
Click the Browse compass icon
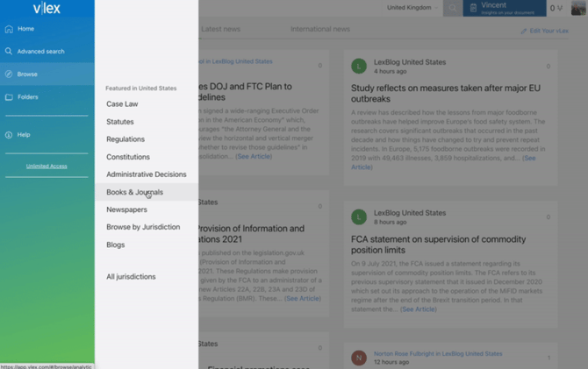(9, 75)
